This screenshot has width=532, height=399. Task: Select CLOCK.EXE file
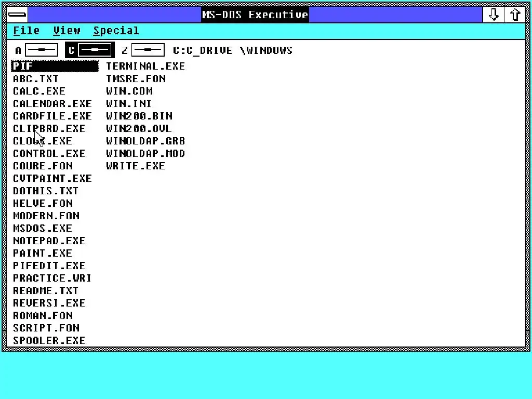coord(43,141)
